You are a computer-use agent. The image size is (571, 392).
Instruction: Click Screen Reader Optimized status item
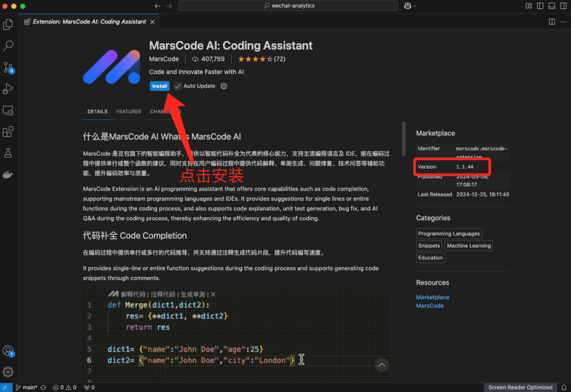(520, 387)
